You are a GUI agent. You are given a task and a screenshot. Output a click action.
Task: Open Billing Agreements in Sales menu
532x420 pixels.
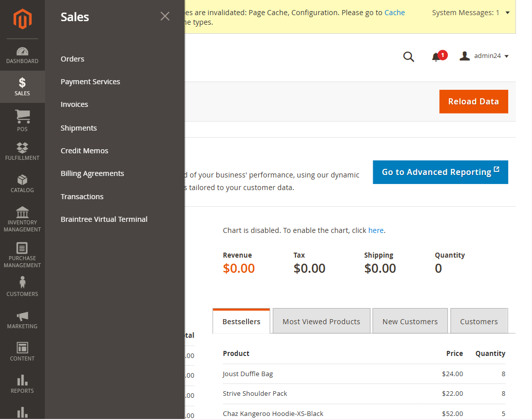(x=92, y=174)
